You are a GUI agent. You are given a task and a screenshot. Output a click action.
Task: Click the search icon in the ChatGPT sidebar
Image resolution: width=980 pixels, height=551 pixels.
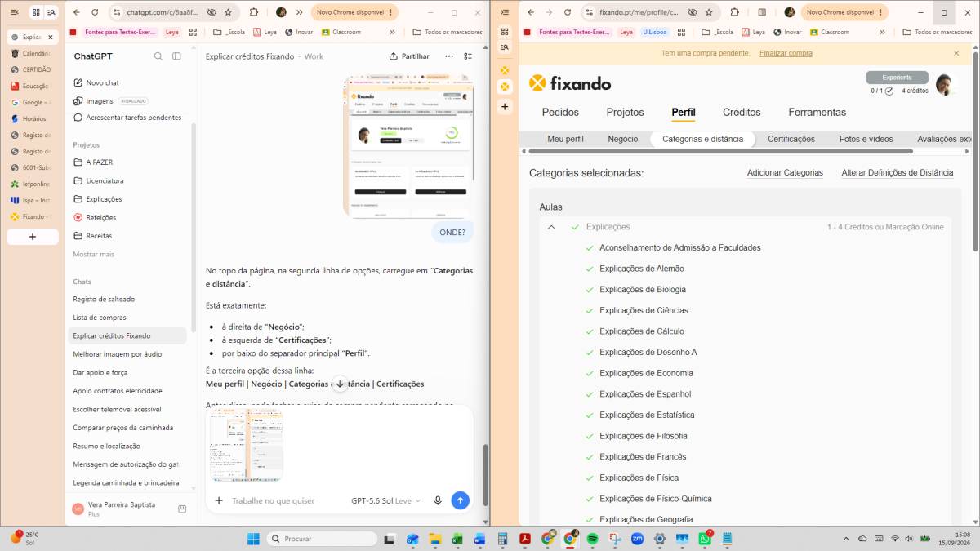click(x=158, y=56)
